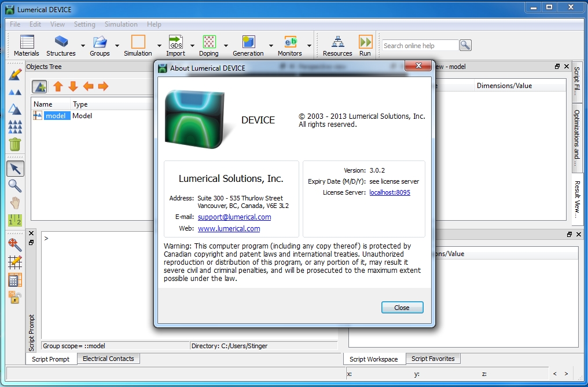Float the Result View model panel
588x387 pixels.
[x=557, y=67]
